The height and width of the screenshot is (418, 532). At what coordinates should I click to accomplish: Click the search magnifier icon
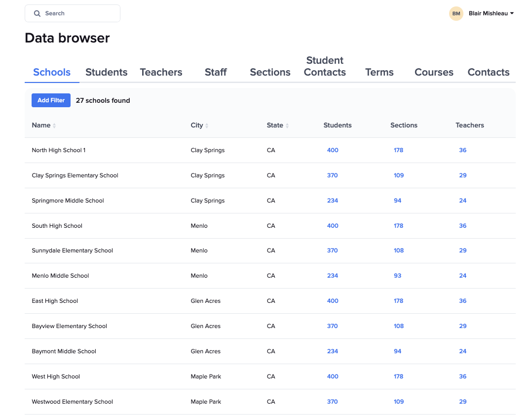[x=37, y=13]
